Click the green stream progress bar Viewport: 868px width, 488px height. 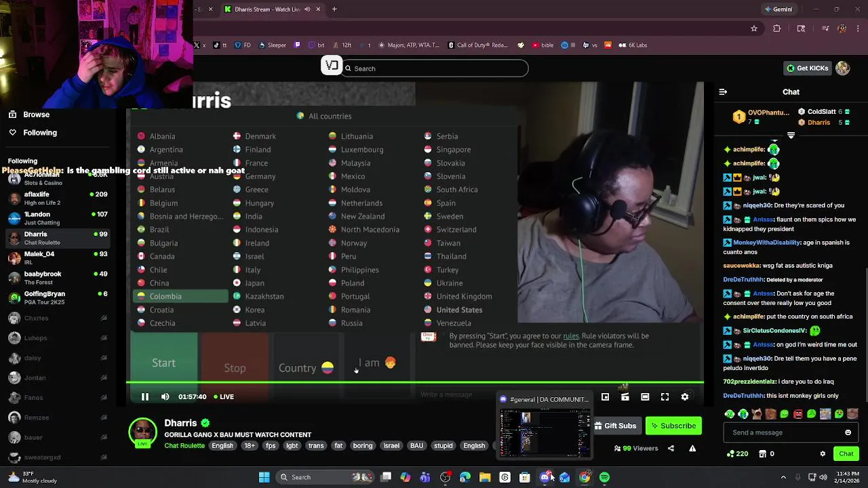tap(415, 383)
